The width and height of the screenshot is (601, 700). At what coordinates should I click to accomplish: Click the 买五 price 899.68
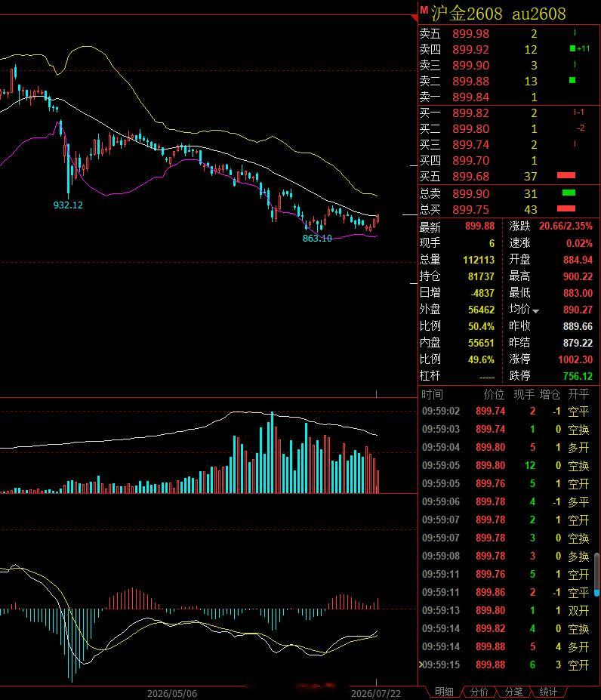coord(470,177)
